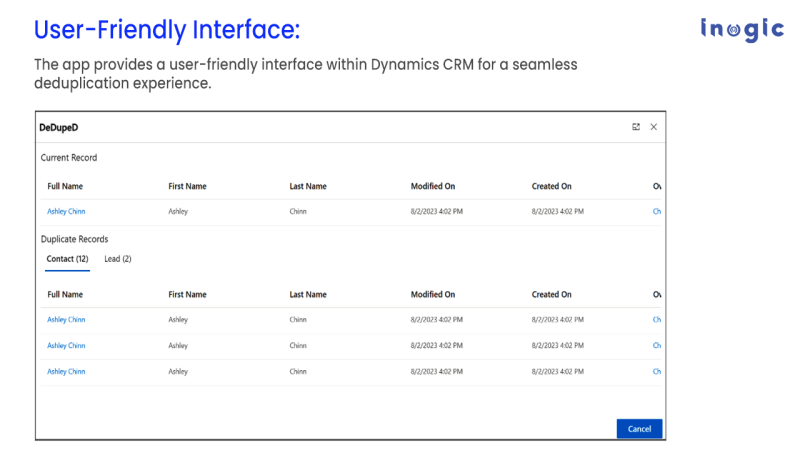The image size is (800, 450).
Task: Click the 'User-Friendly Interface:' slide heading
Action: [x=167, y=30]
